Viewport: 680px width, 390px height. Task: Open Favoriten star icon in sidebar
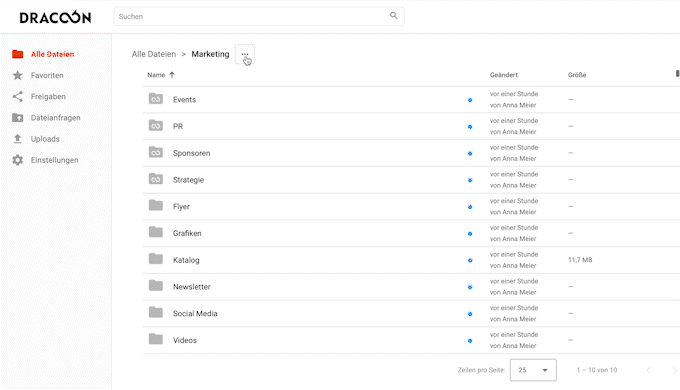(x=17, y=75)
